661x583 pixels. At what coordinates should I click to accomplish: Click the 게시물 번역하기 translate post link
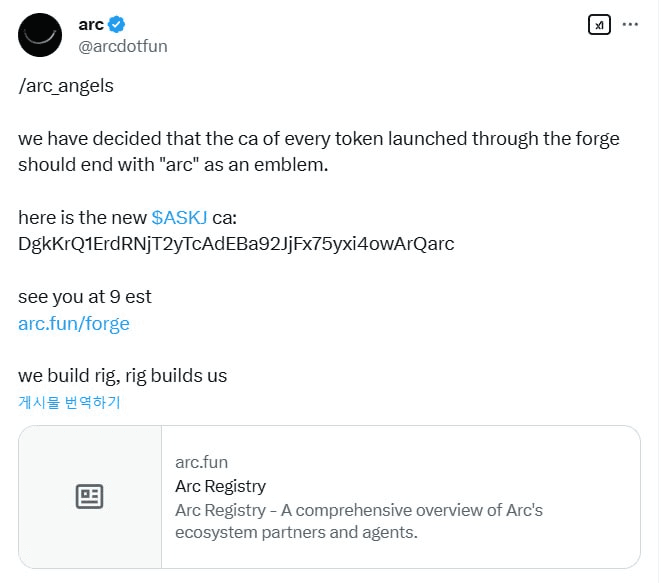coord(70,402)
